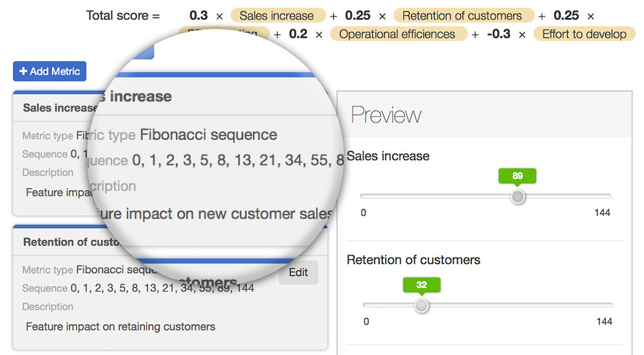644x355 pixels.
Task: Click the Effort to develop formula pill
Action: pyautogui.click(x=583, y=34)
